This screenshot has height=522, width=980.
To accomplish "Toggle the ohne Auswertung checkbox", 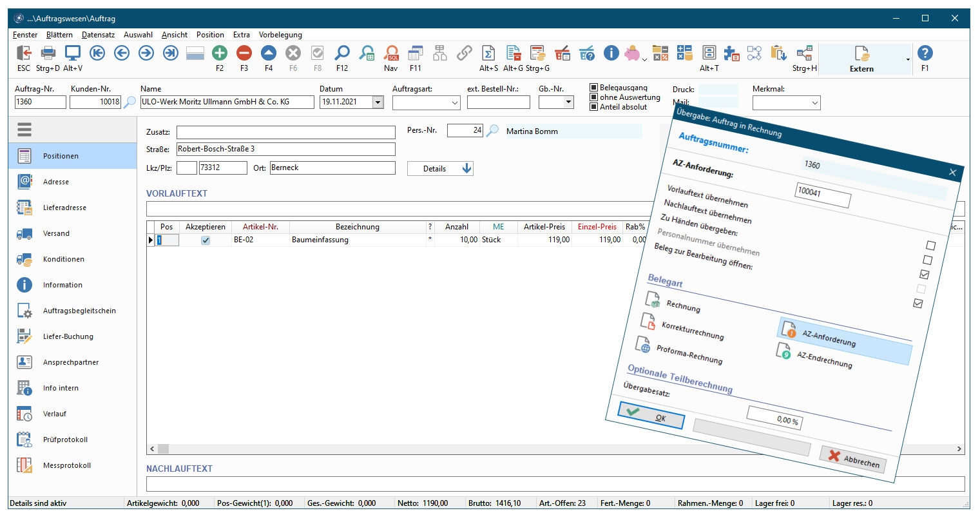I will click(x=594, y=97).
